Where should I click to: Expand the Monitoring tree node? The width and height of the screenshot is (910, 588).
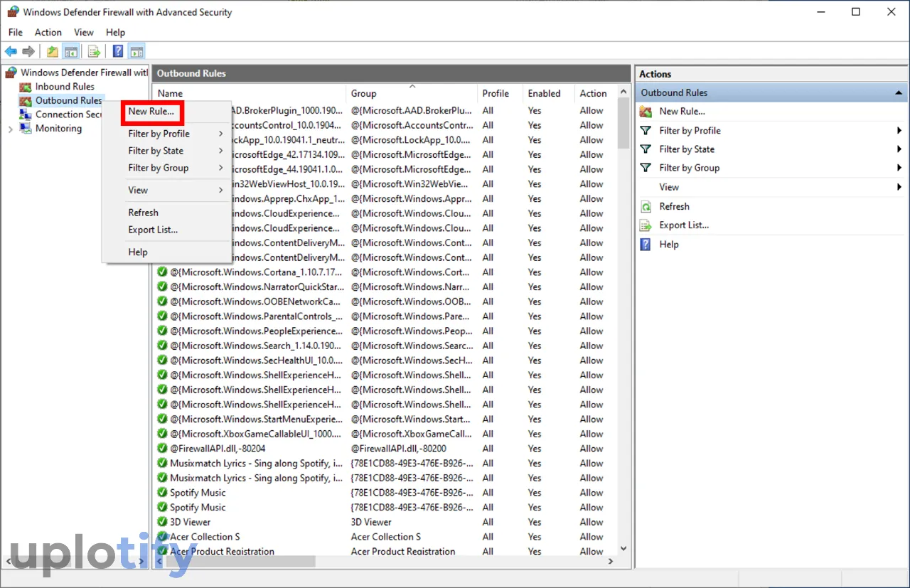click(10, 129)
